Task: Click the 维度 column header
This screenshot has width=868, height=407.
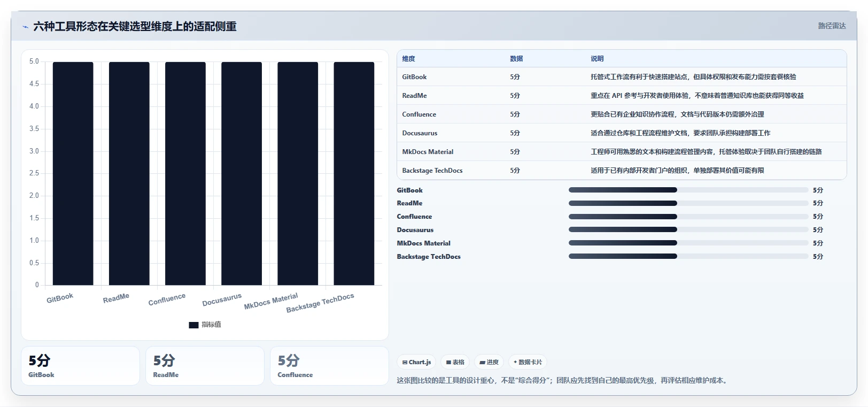Action: tap(408, 59)
